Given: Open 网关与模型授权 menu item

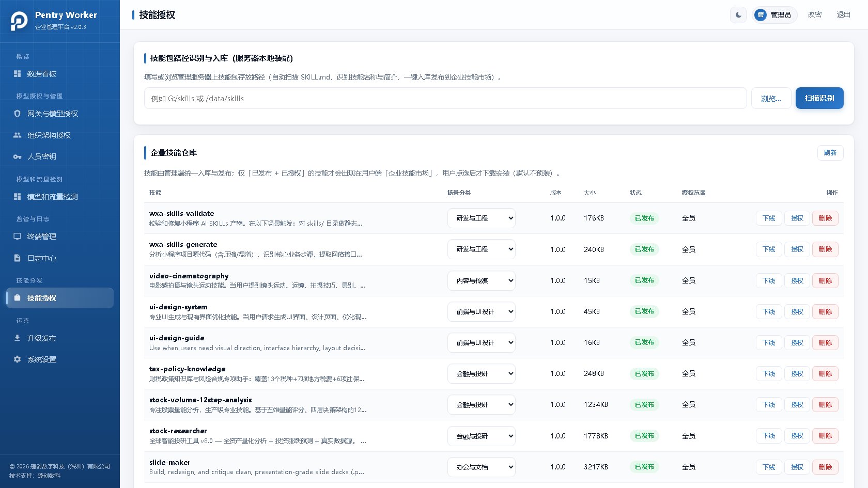Looking at the screenshot, I should tap(60, 114).
